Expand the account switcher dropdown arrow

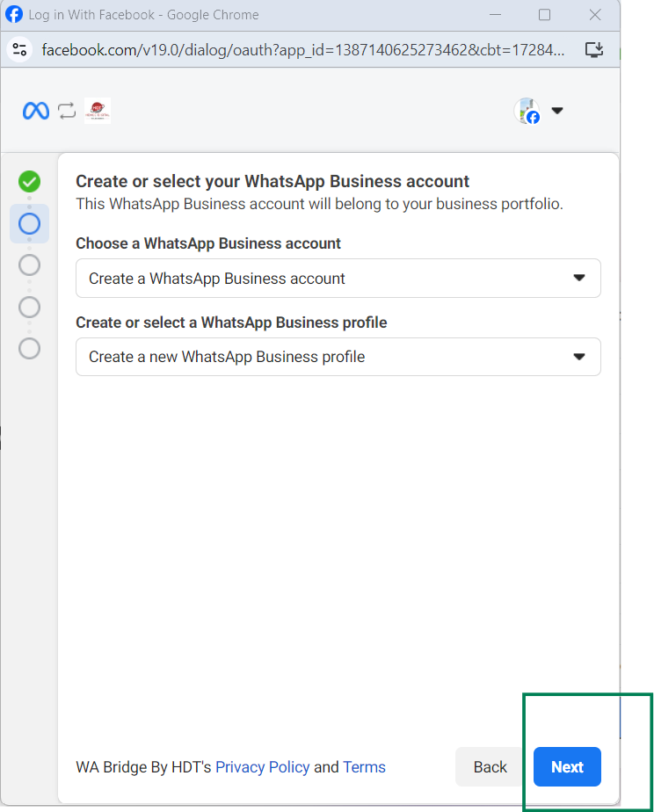pyautogui.click(x=557, y=111)
